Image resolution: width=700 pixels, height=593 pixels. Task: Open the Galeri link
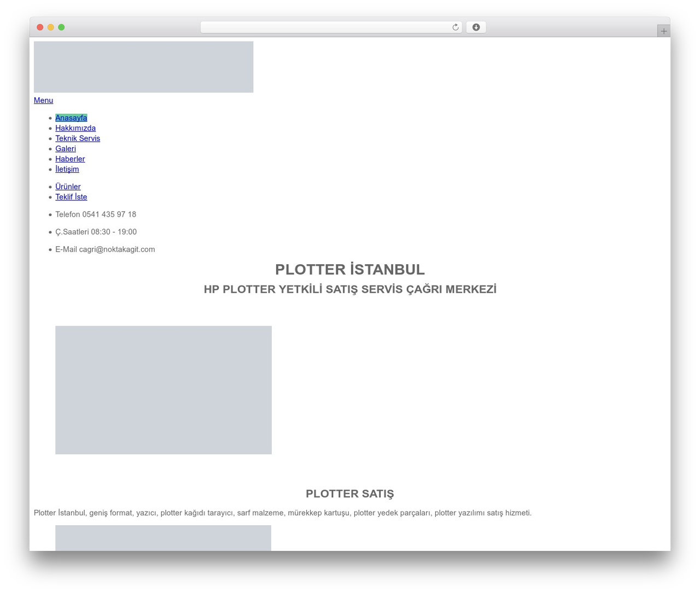pos(66,149)
